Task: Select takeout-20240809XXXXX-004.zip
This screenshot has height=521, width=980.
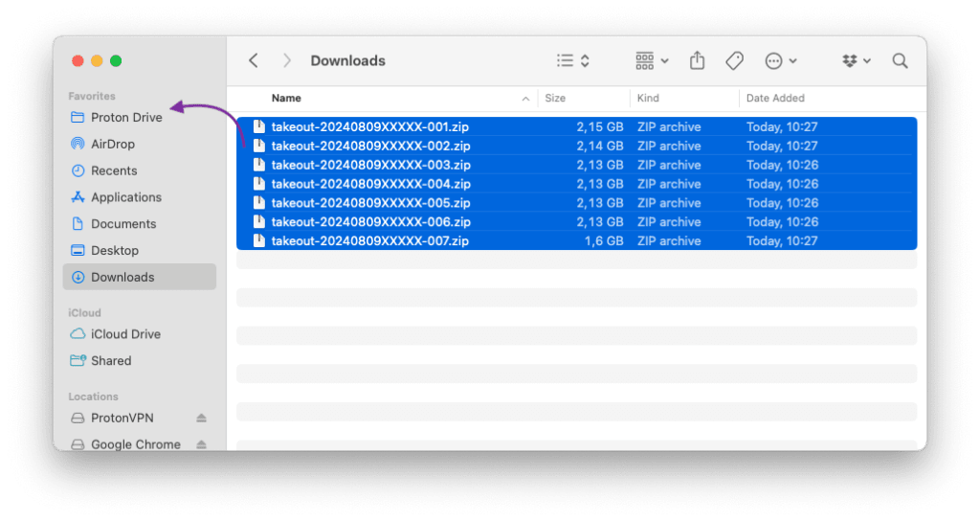Action: (x=576, y=184)
